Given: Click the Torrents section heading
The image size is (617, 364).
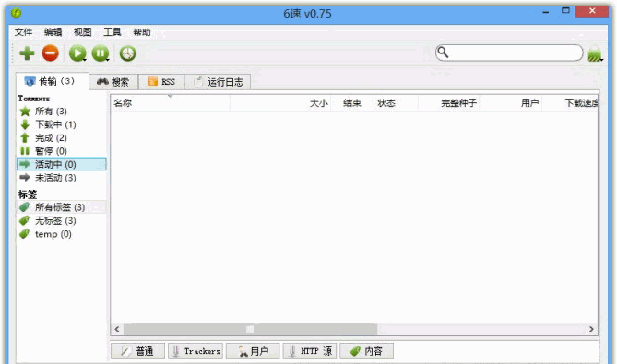Looking at the screenshot, I should [34, 99].
